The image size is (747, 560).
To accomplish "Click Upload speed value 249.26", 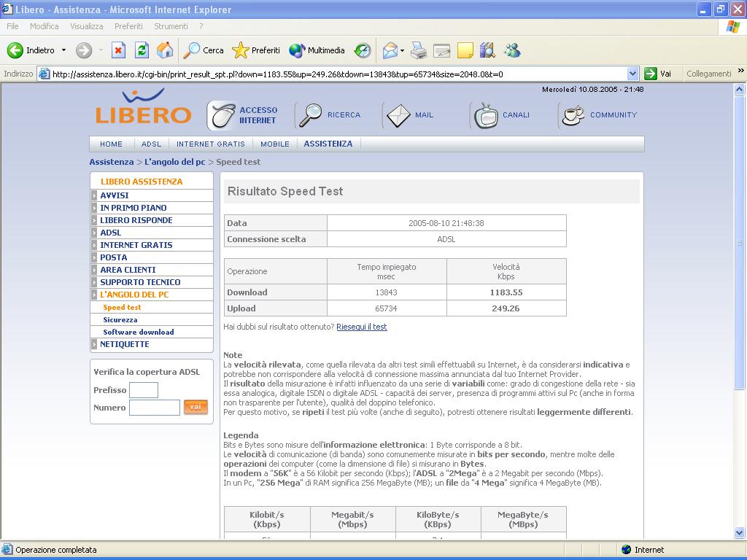I will [506, 308].
